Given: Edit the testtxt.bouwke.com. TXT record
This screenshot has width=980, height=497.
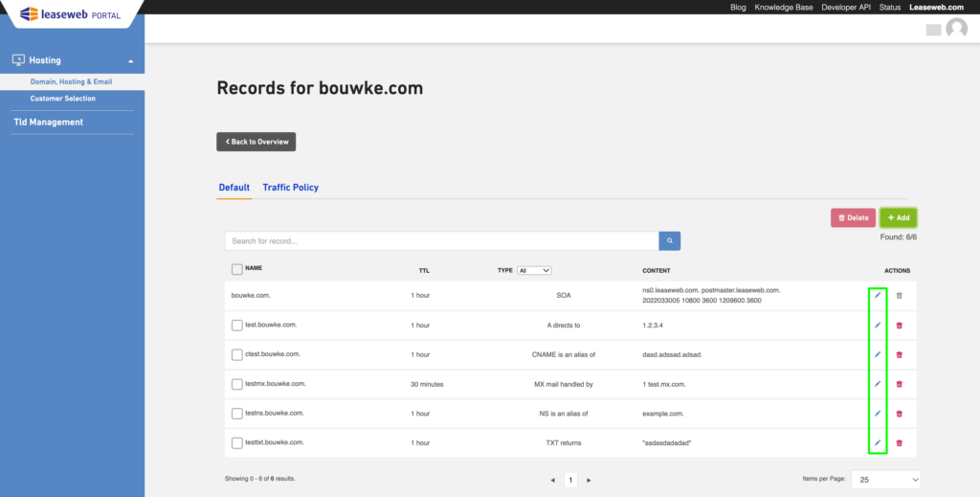Looking at the screenshot, I should pyautogui.click(x=878, y=442).
